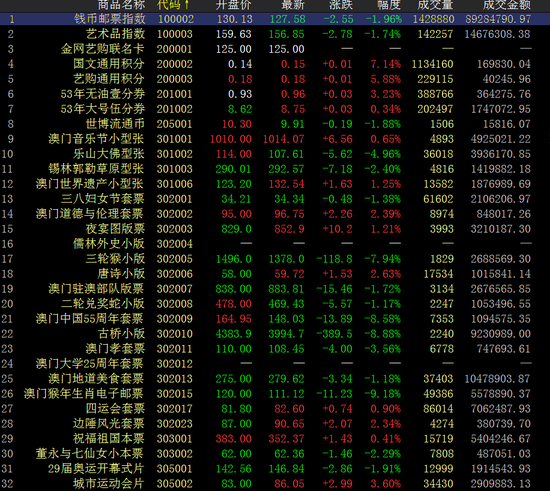Click the change value -118.8

click(x=335, y=259)
